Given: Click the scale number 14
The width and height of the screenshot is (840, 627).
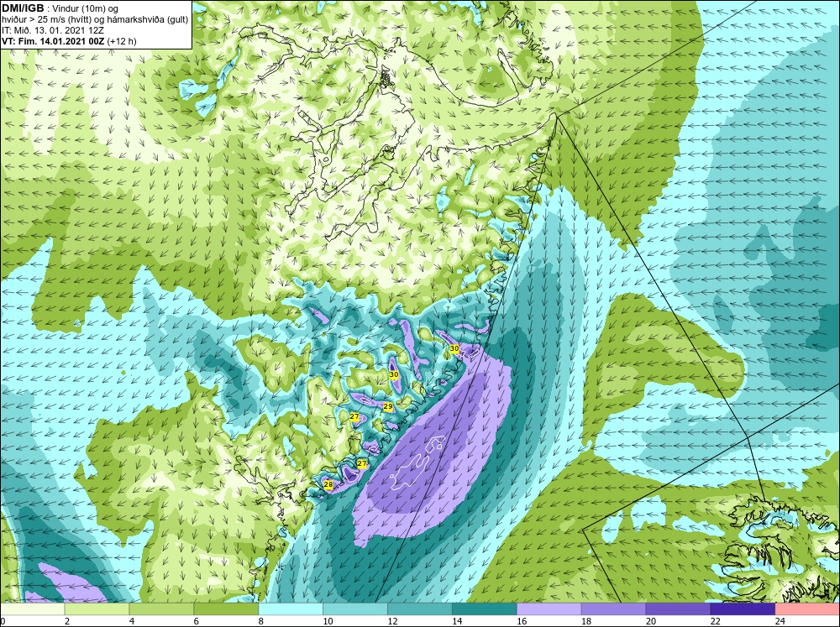Looking at the screenshot, I should click(457, 621).
